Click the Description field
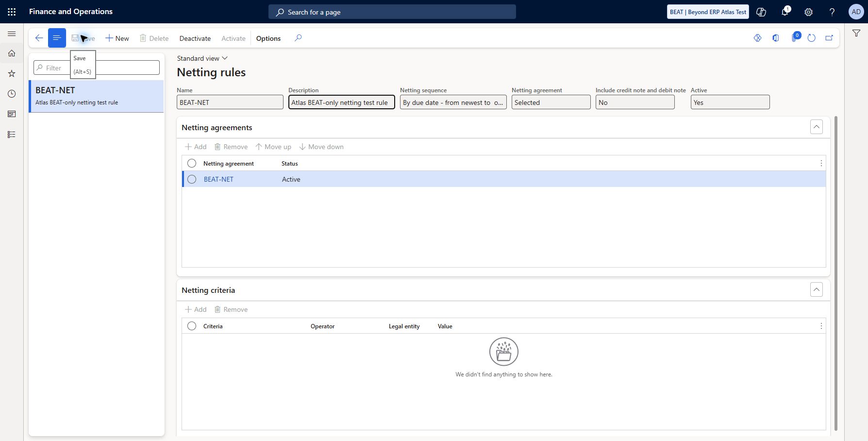Image resolution: width=868 pixels, height=441 pixels. (x=342, y=102)
